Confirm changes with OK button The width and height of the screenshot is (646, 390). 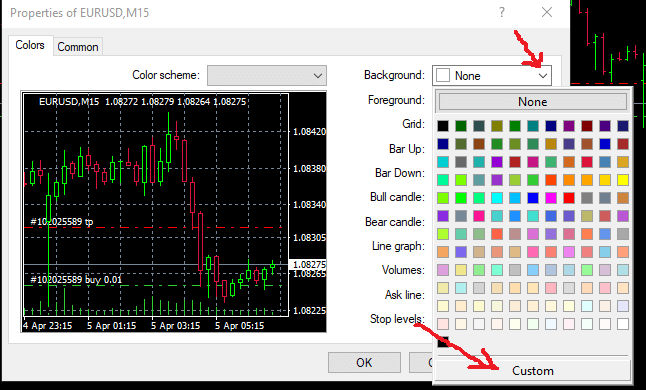364,362
